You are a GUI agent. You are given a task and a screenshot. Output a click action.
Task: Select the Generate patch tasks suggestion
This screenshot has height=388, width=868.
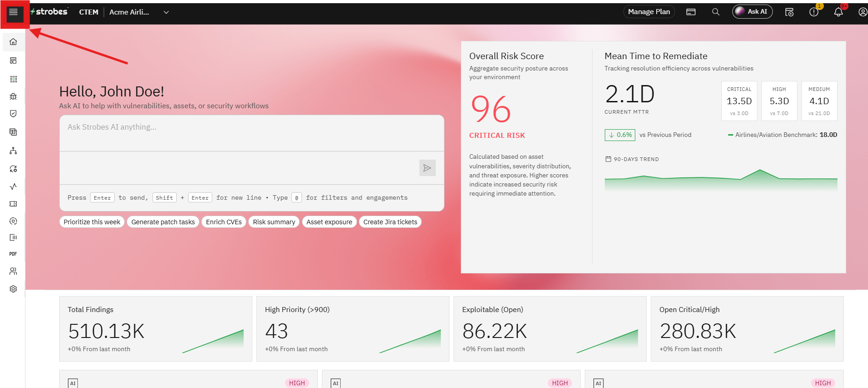pyautogui.click(x=163, y=222)
